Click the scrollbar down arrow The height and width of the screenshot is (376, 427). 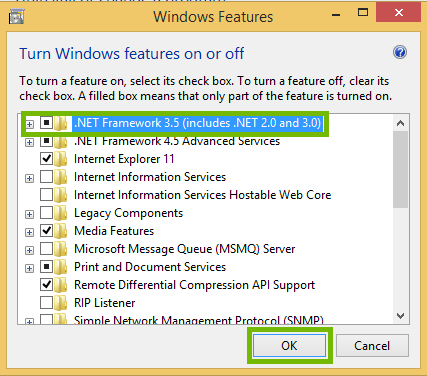click(x=400, y=315)
